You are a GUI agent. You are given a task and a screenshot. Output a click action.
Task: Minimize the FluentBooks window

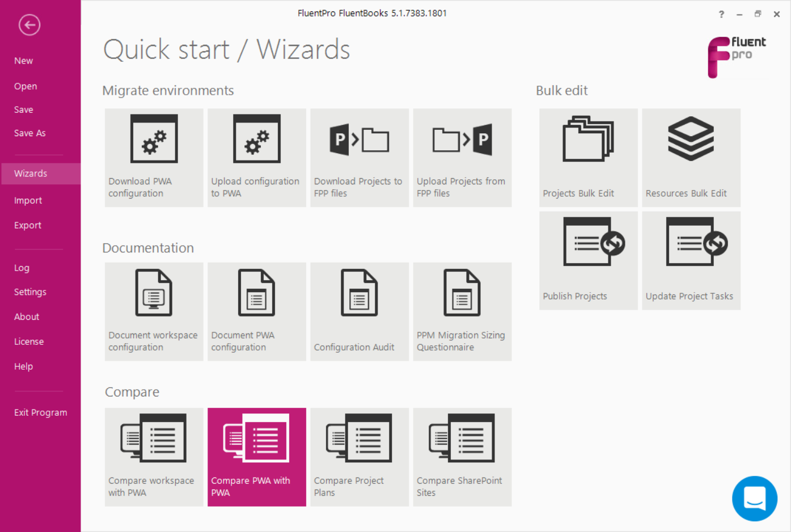pyautogui.click(x=739, y=14)
